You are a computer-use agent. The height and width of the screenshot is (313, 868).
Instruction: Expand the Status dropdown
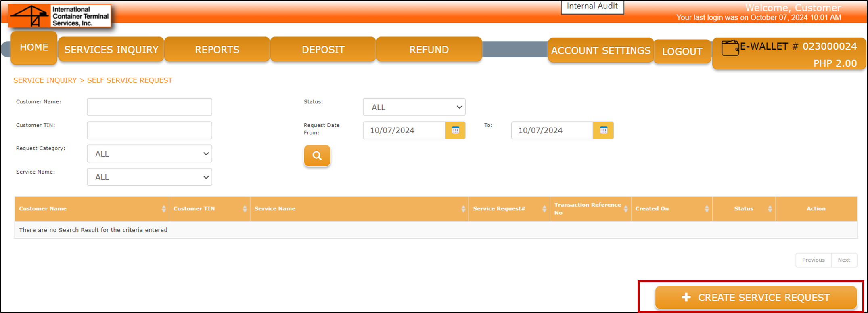(414, 107)
